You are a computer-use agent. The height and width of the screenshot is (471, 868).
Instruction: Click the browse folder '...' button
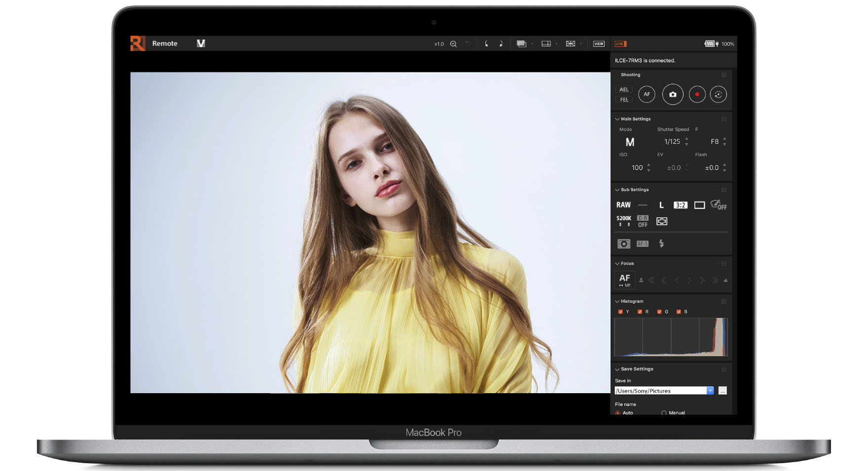click(723, 391)
